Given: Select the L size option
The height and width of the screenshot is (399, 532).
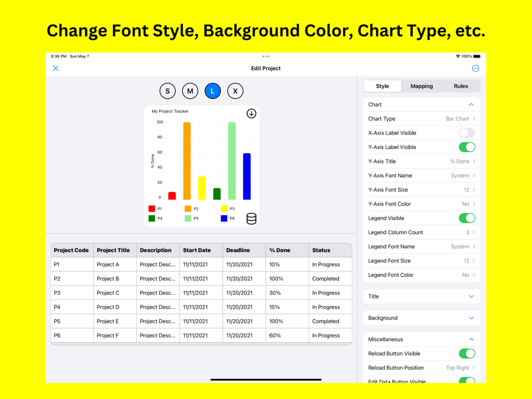Looking at the screenshot, I should click(x=213, y=91).
